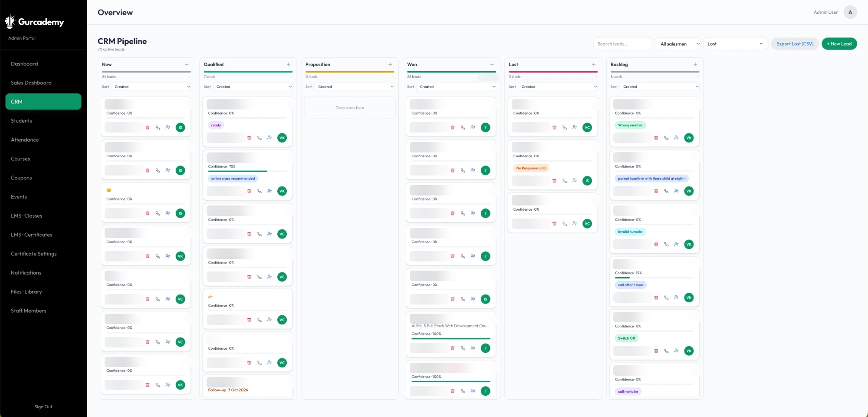The image size is (868, 417).
Task: Click the plus icon in Won column header
Action: click(x=492, y=64)
